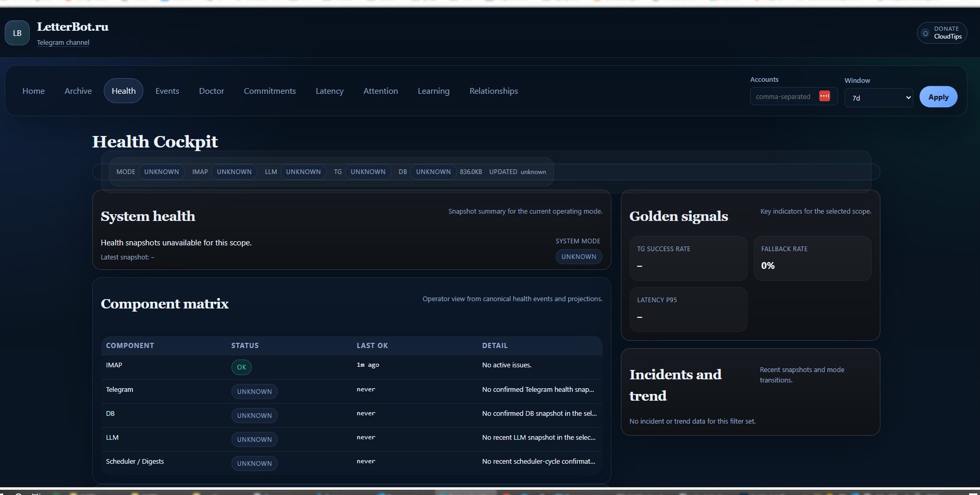
Task: Open the Latency view
Action: [329, 91]
